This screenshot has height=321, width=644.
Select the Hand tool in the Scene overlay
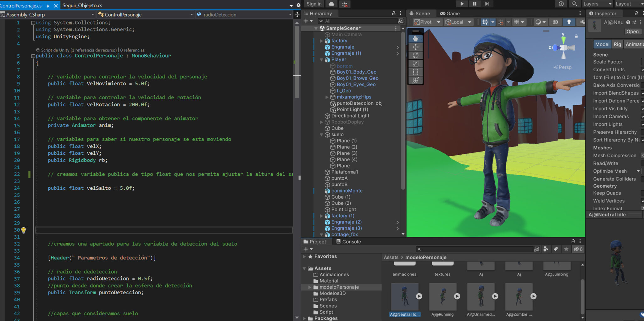tap(416, 38)
